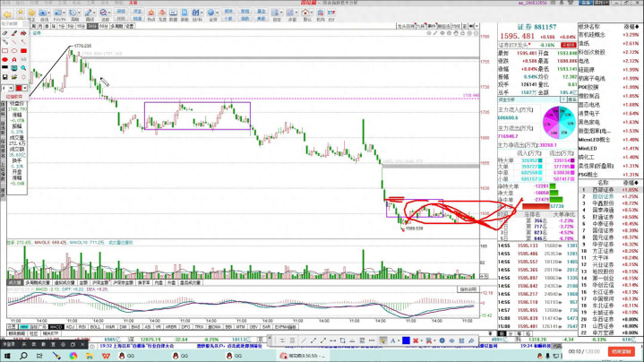The height and width of the screenshot is (362, 644).
Task: Click the red color swatch in palette
Action: [x=19, y=88]
